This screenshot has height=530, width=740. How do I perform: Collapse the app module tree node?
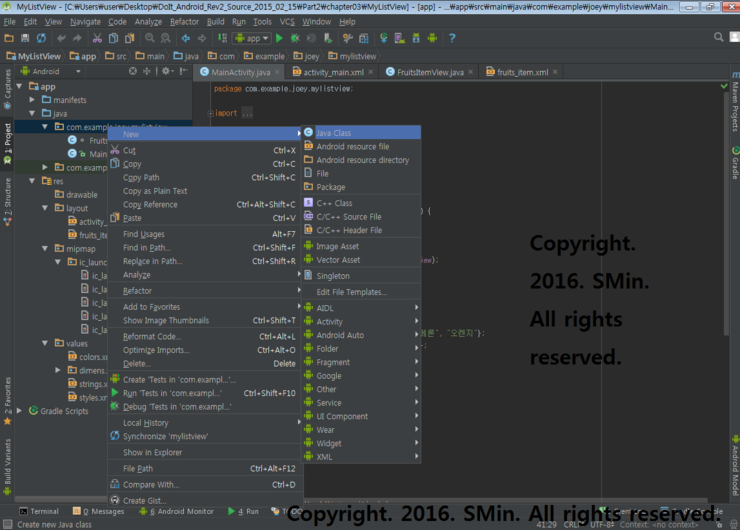(19, 86)
